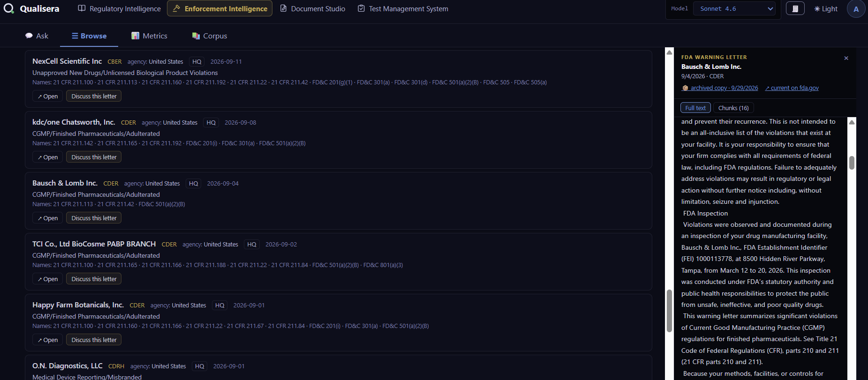Viewport: 868px width, 380px height.
Task: Open Regulatory Intelligence section
Action: coord(119,8)
